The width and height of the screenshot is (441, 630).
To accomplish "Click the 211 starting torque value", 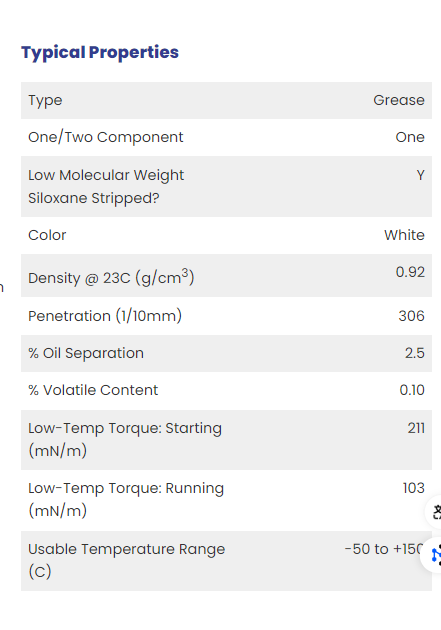I will [416, 428].
